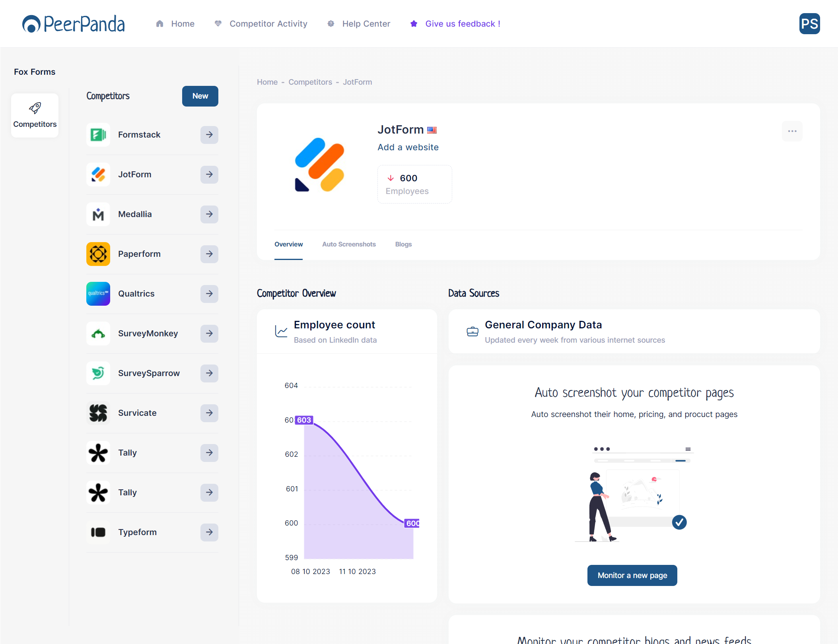Click the PeerPanda logo

tap(74, 24)
